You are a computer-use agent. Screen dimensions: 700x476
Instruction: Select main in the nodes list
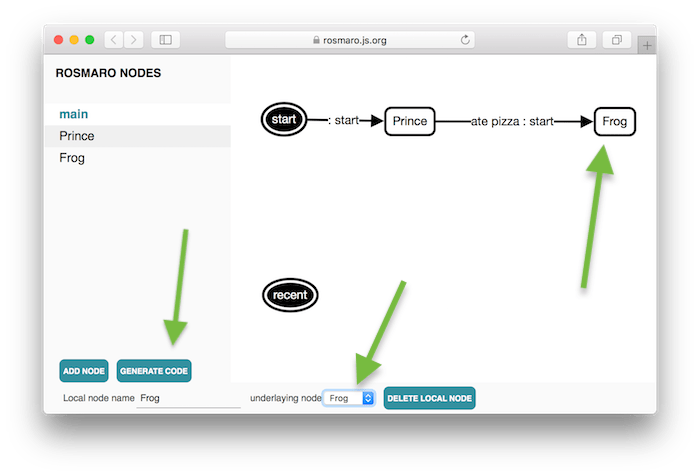tap(138, 114)
